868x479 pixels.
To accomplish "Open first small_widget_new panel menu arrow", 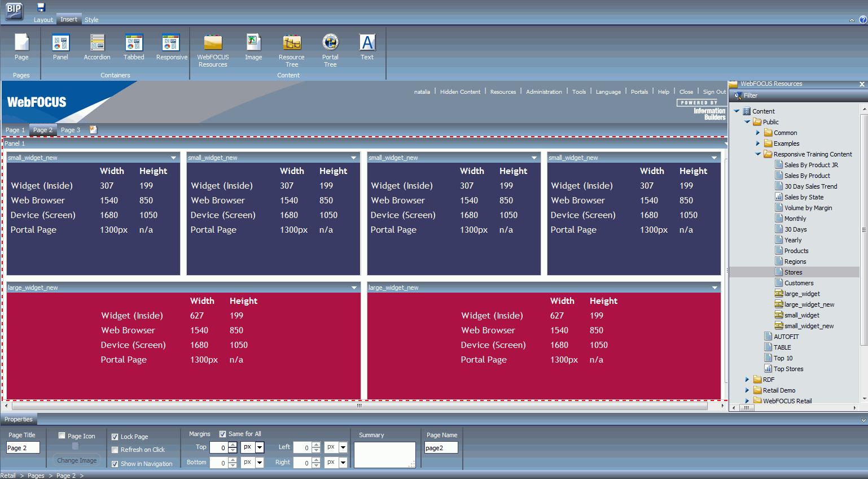I will [x=173, y=158].
